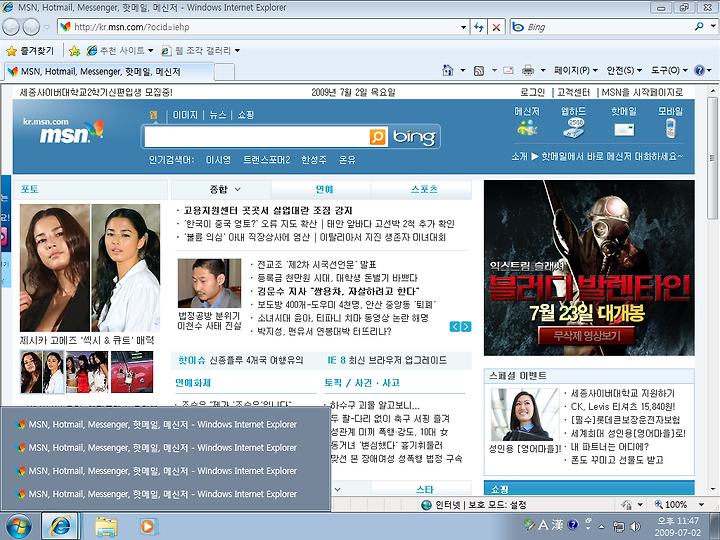Image resolution: width=720 pixels, height=540 pixels.
Task: Expand the Home button dropdown arrow
Action: coord(463,70)
